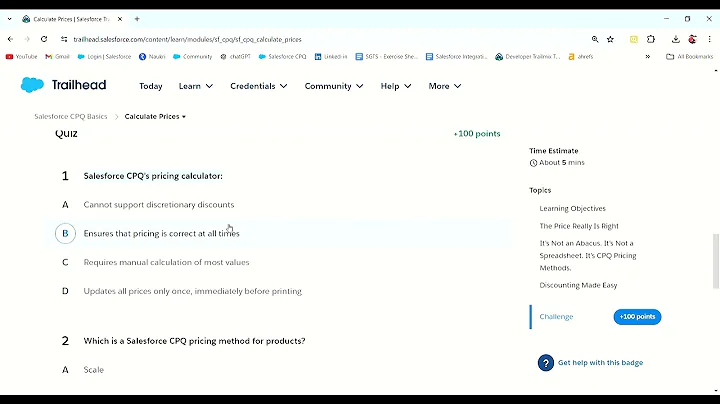720x404 pixels.
Task: Open the Salesforce CPQ bookmark
Action: 282,56
